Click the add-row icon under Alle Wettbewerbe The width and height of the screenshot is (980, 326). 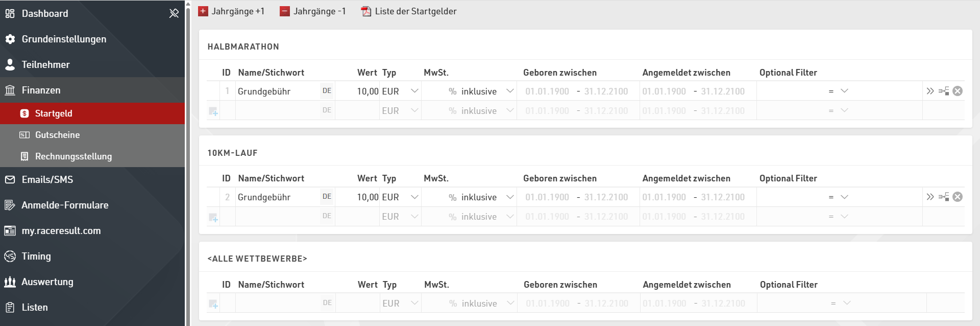pos(213,304)
